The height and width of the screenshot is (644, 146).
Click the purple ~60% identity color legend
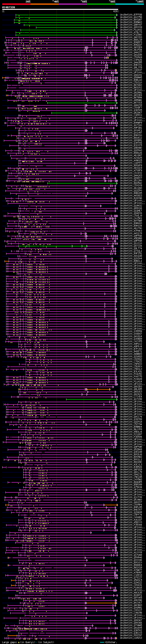(73, 4)
